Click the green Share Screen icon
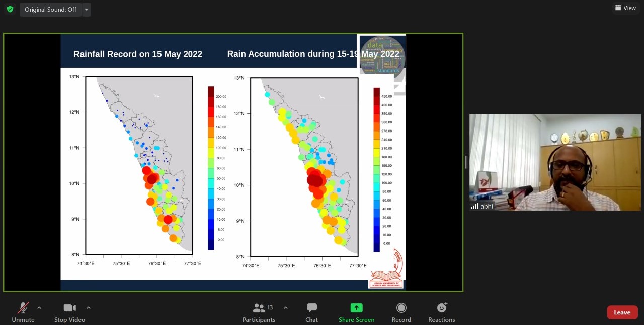The width and height of the screenshot is (644, 325). pyautogui.click(x=356, y=308)
